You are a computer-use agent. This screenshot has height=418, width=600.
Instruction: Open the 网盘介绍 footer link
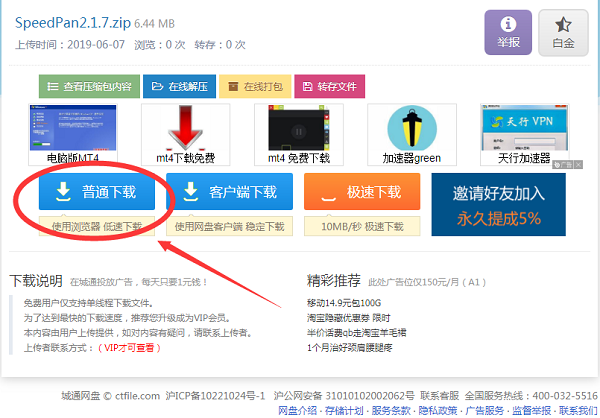point(298,410)
